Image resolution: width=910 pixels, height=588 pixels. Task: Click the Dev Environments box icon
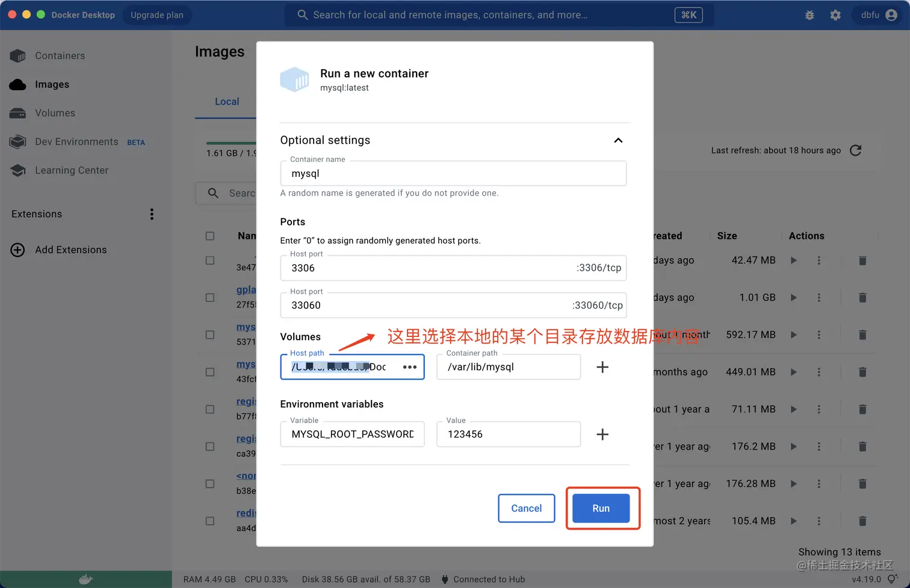click(x=18, y=142)
